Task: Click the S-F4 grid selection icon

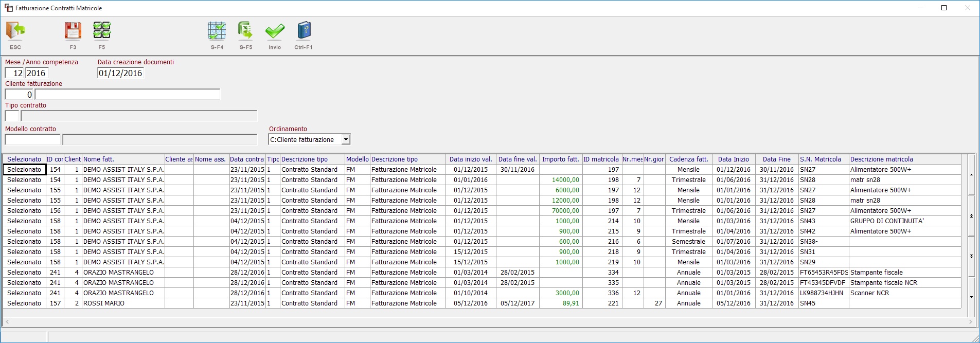Action: 217,31
